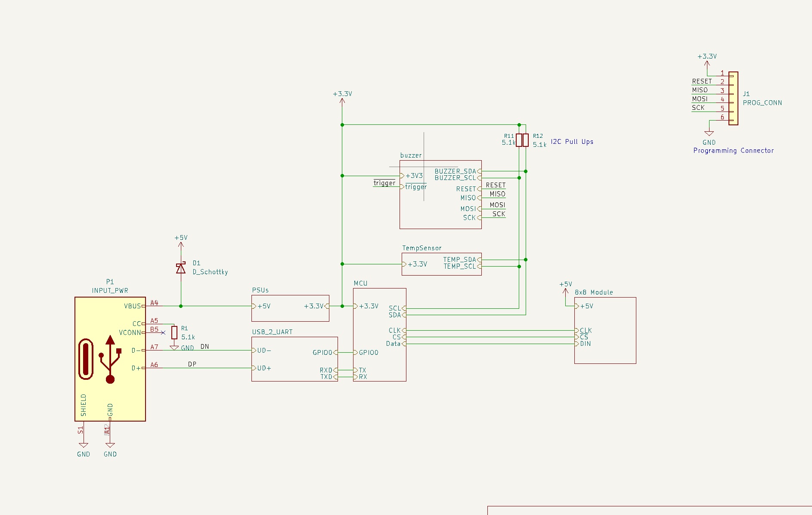Viewport: 812px width, 515px height.
Task: Select the D1 Schottky diode symbol
Action: pos(181,268)
